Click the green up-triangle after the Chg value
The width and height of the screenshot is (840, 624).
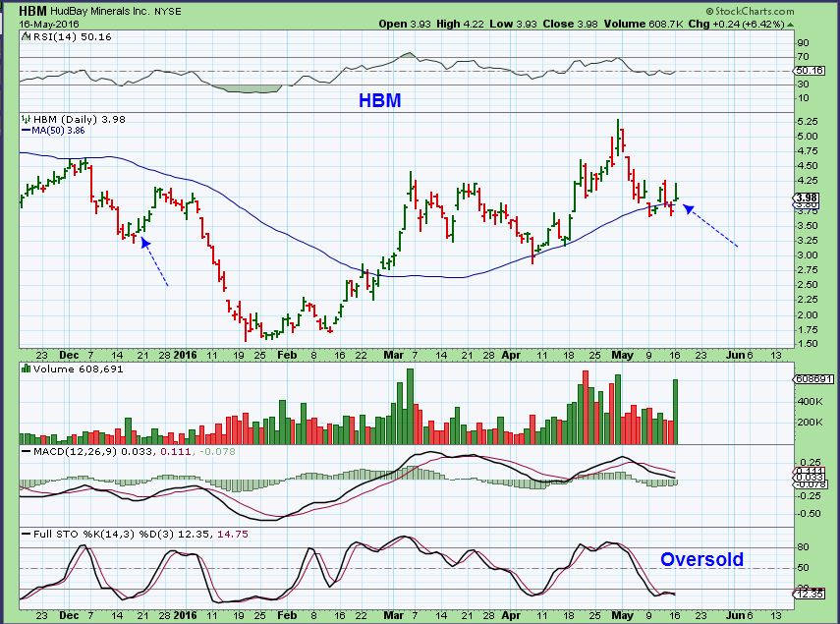pos(791,25)
